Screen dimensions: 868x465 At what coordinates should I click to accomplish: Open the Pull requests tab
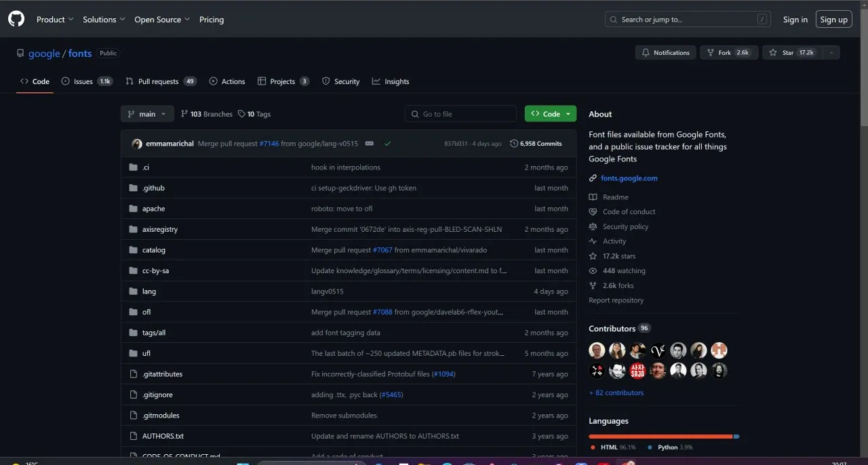pos(161,81)
